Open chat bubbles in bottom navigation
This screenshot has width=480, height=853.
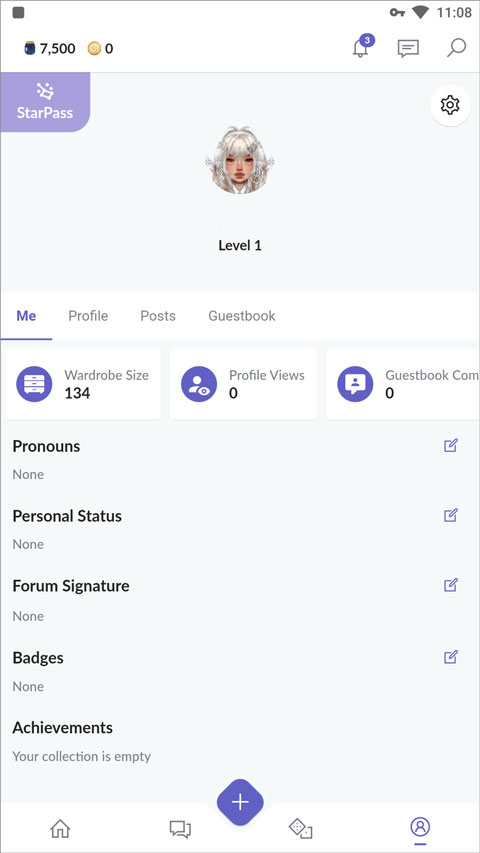180,829
